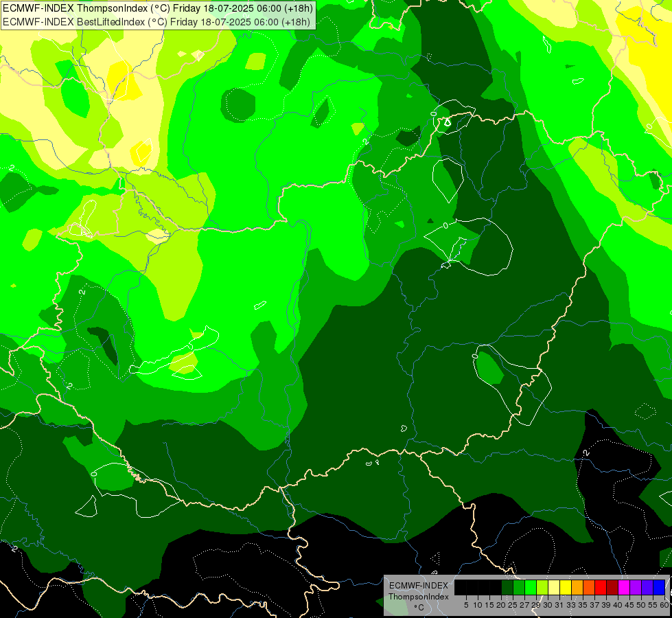The width and height of the screenshot is (672, 618).
Task: Click the dark green 20–25 legend swatch
Action: pyautogui.click(x=507, y=587)
